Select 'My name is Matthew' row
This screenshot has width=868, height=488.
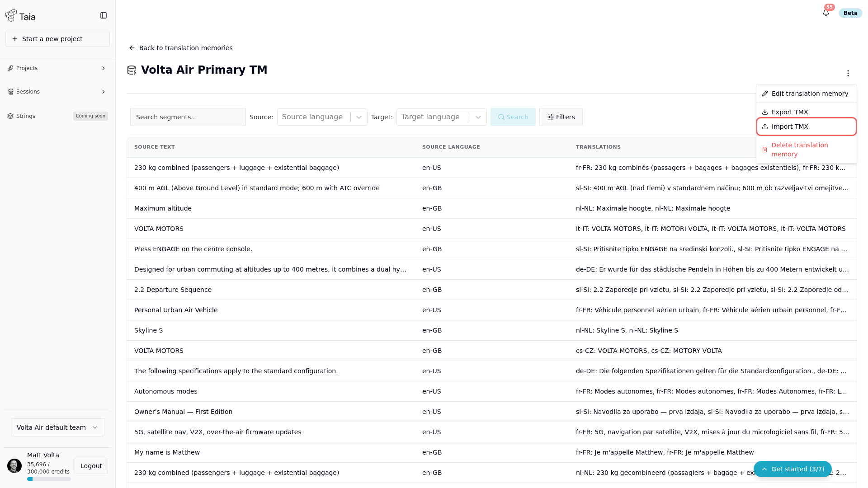[491, 452]
